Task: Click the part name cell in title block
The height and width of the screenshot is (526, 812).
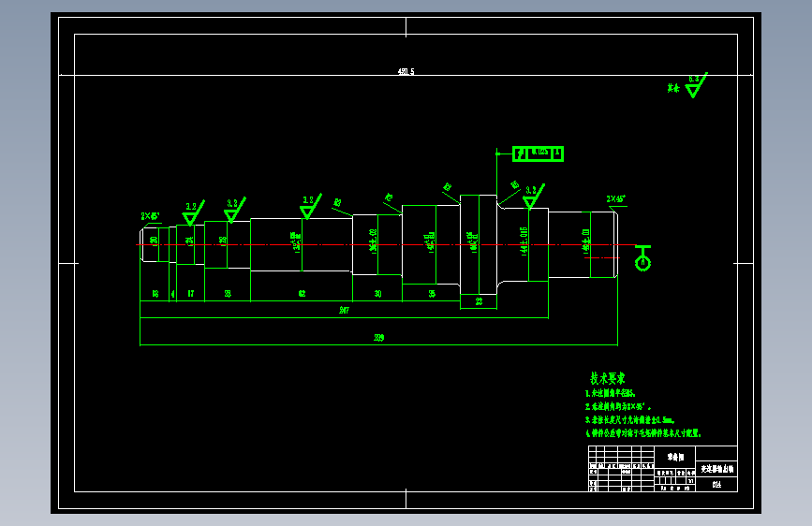Action: tap(716, 469)
